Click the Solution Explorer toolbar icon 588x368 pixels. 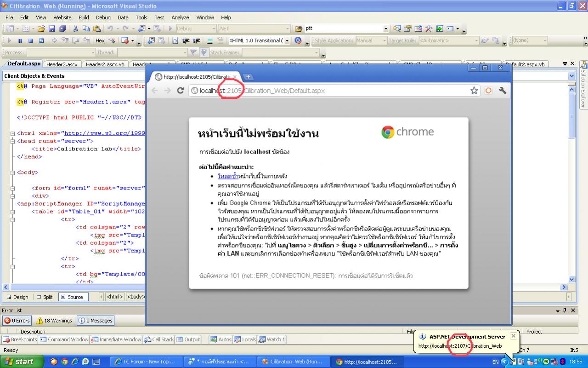point(397,29)
